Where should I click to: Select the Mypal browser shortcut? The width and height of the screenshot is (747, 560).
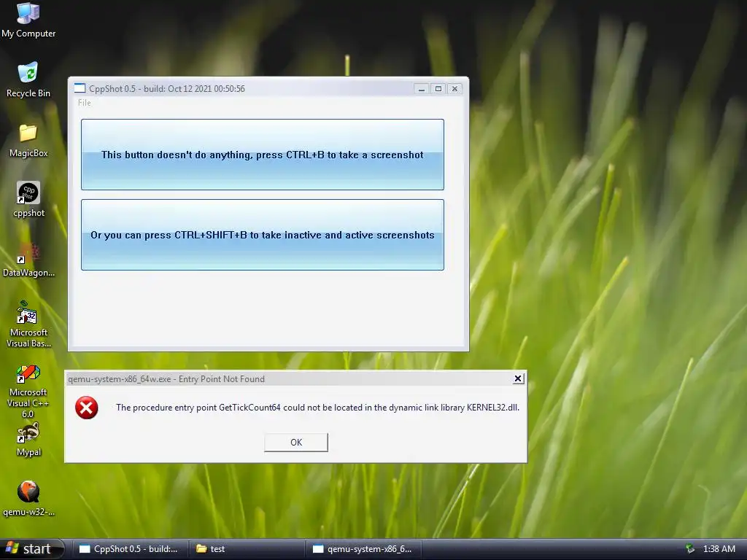(x=28, y=440)
